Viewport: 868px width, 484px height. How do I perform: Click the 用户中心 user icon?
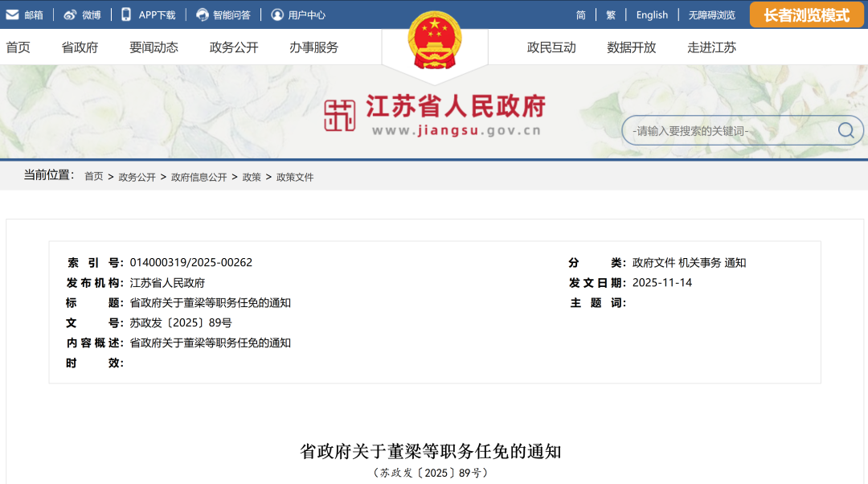(x=277, y=14)
